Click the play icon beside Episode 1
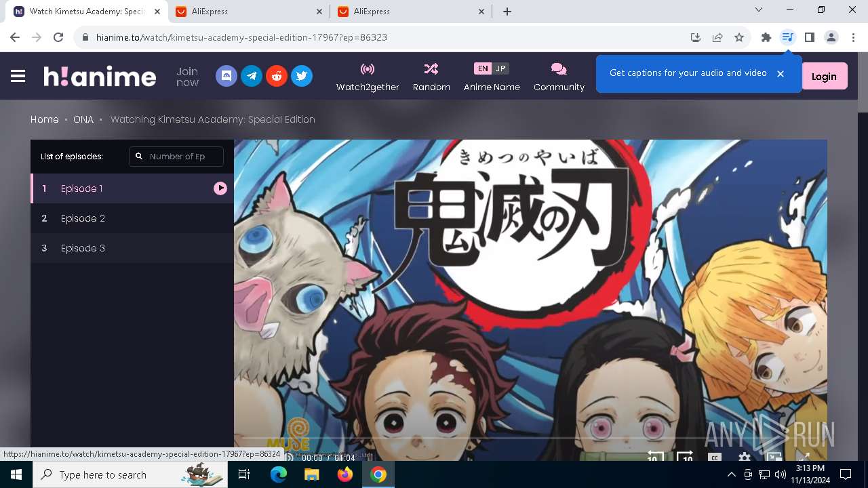 [x=220, y=188]
